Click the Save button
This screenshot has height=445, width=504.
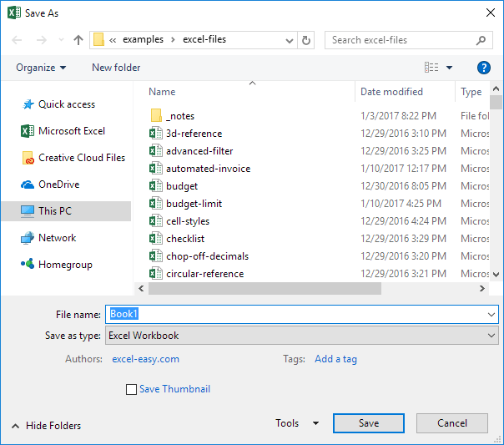(x=369, y=423)
